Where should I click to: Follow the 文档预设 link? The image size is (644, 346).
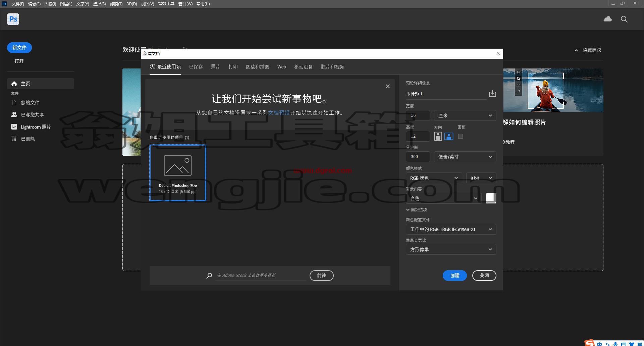pyautogui.click(x=279, y=113)
